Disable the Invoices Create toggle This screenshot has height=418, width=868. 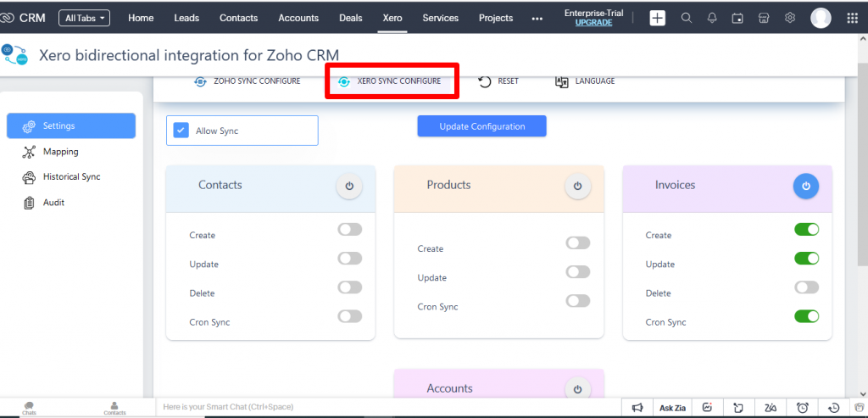[807, 229]
